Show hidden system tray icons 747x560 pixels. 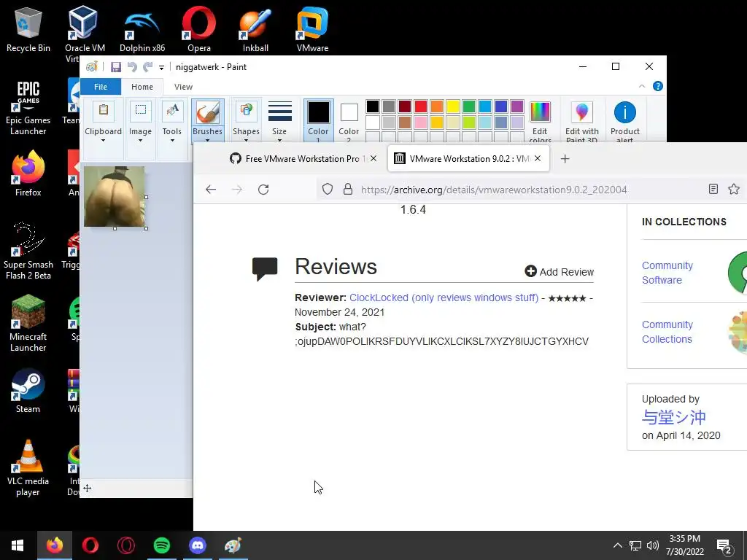(617, 545)
